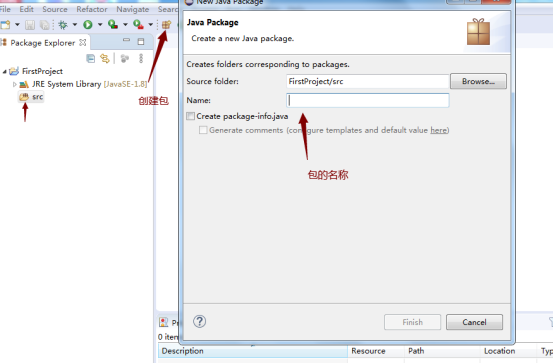The image size is (553, 363).
Task: Open the Navigate menu
Action: 133,9
